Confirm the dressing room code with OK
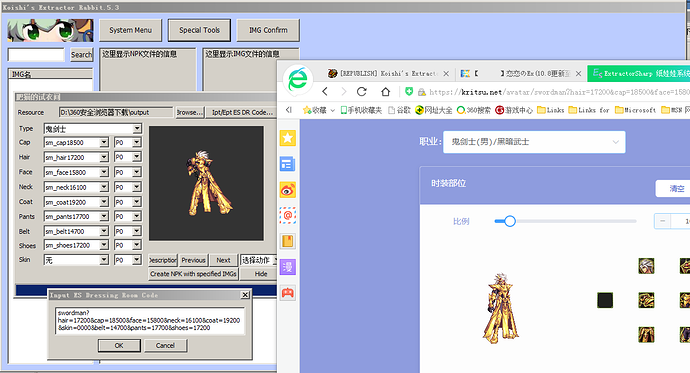The width and height of the screenshot is (690, 373). (x=119, y=345)
